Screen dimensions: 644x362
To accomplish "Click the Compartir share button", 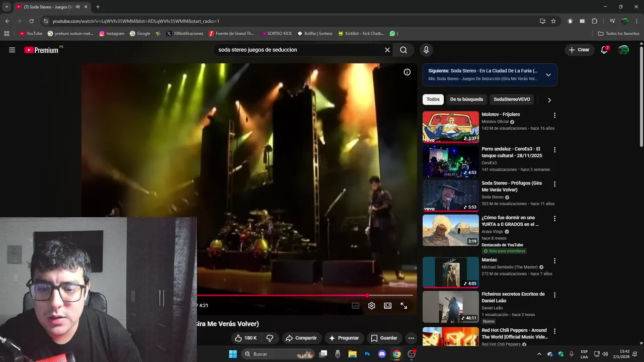I will coord(301,338).
